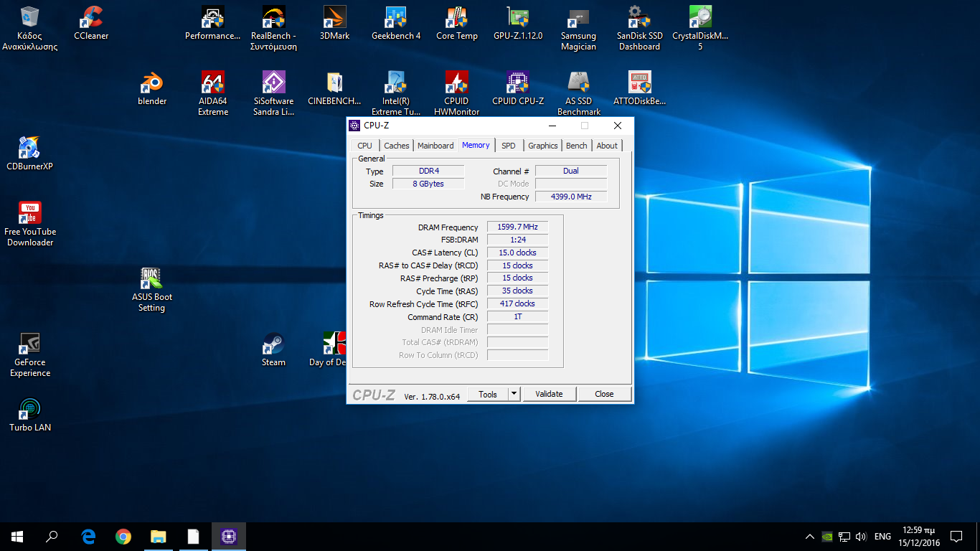Open CrystalDiskMark 5 desktop icon
980x551 pixels.
[700, 29]
